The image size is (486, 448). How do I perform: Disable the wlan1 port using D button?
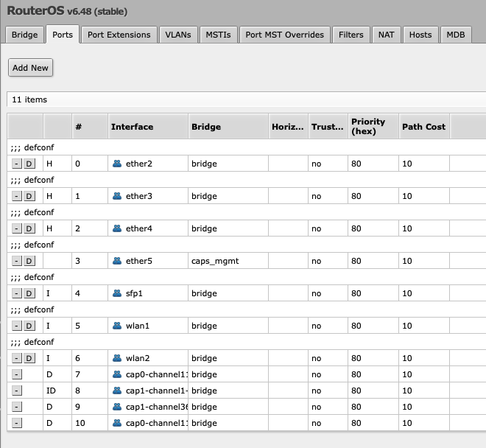[29, 326]
